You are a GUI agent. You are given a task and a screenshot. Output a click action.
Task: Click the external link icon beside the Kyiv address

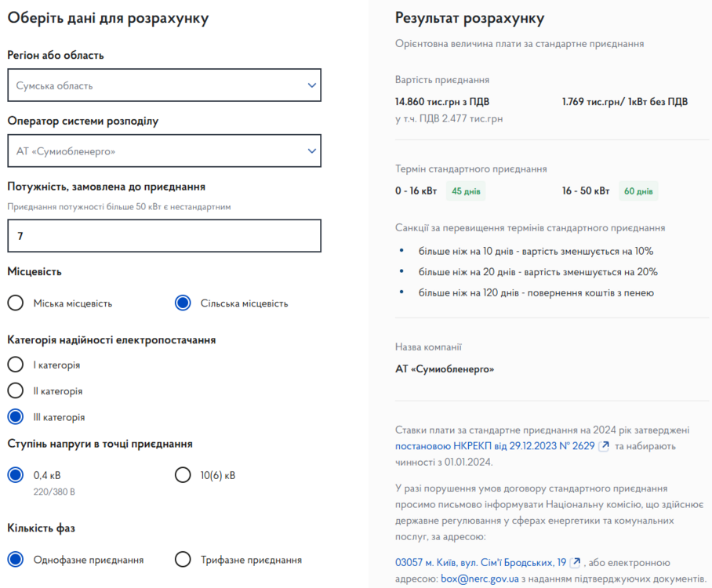coord(576,562)
